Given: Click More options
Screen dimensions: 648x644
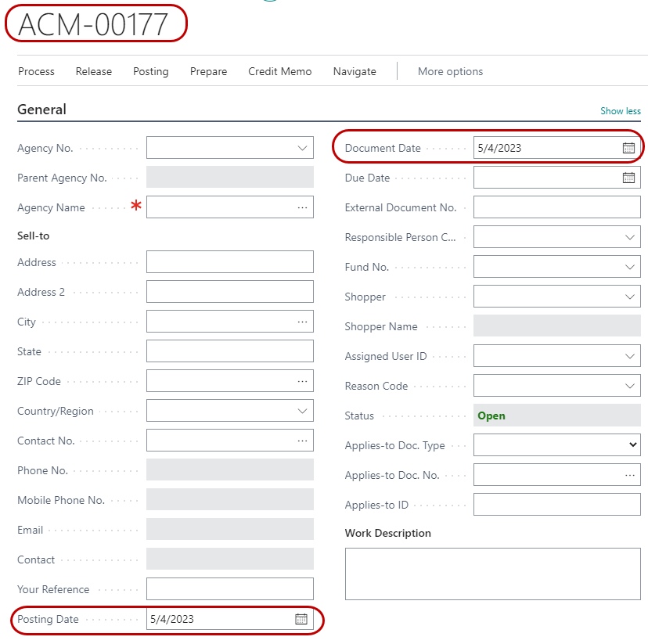Looking at the screenshot, I should (450, 71).
